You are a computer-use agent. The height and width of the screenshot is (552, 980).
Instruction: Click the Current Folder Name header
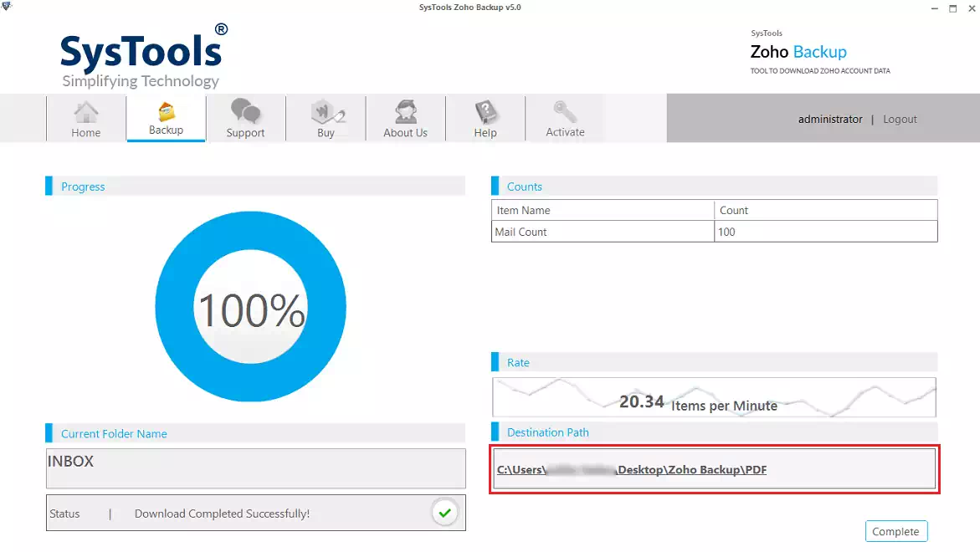tap(255, 433)
